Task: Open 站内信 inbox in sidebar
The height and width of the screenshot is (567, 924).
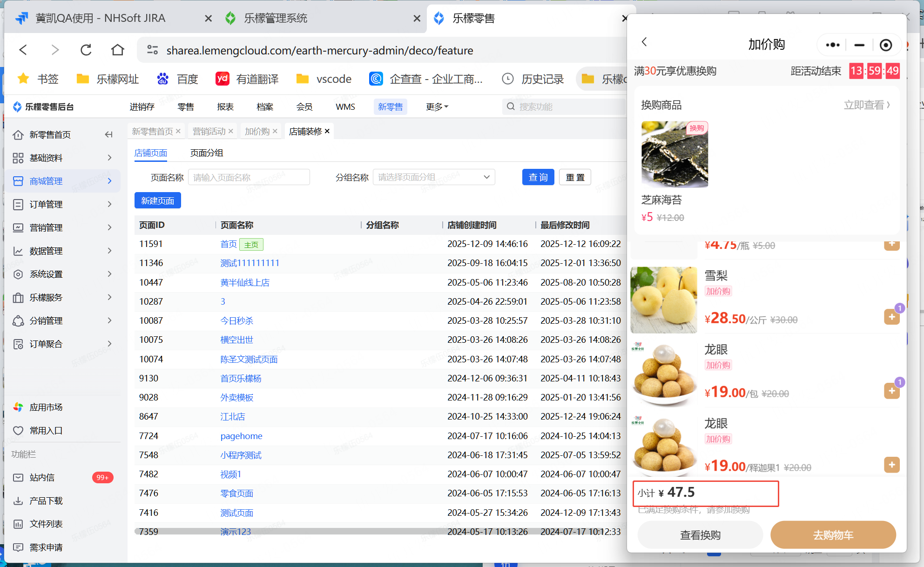Action: coord(42,477)
